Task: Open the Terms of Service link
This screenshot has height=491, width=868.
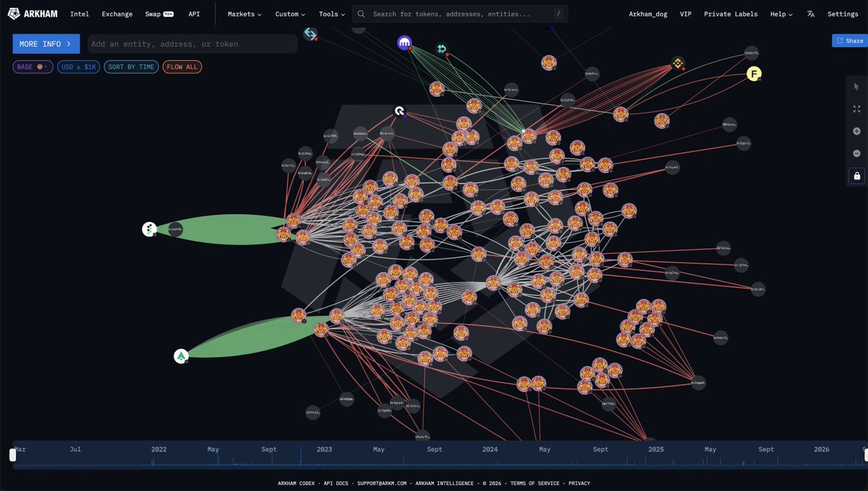Action: [x=535, y=483]
